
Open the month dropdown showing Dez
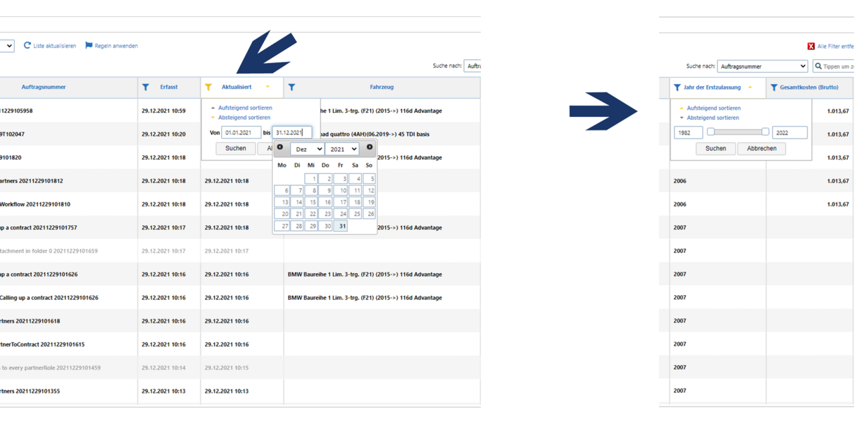coord(307,149)
